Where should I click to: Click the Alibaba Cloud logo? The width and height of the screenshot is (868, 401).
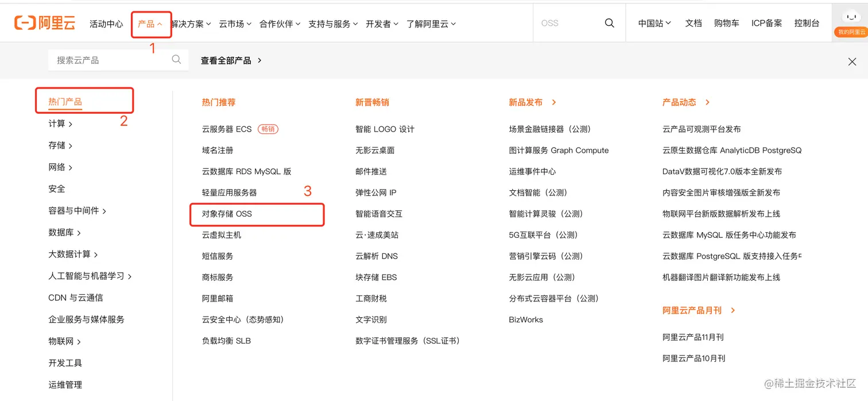click(x=45, y=23)
